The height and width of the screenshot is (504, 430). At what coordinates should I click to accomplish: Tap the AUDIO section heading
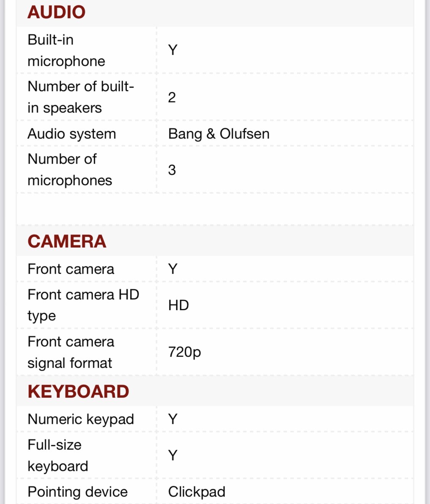coord(57,12)
